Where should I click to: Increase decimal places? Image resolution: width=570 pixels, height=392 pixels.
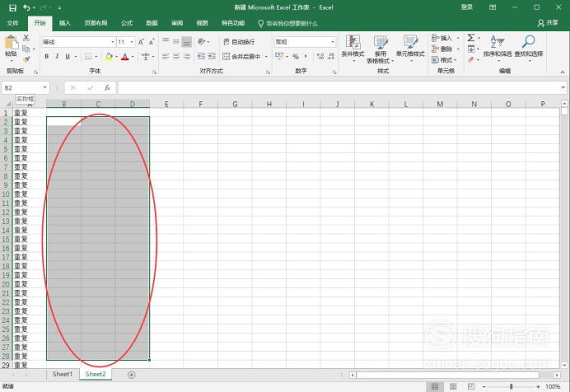[x=320, y=56]
